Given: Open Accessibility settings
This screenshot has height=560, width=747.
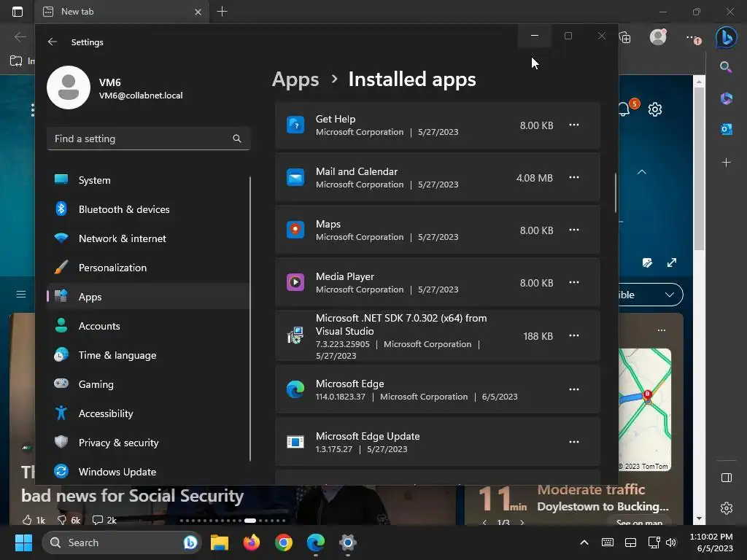Looking at the screenshot, I should (x=149, y=413).
